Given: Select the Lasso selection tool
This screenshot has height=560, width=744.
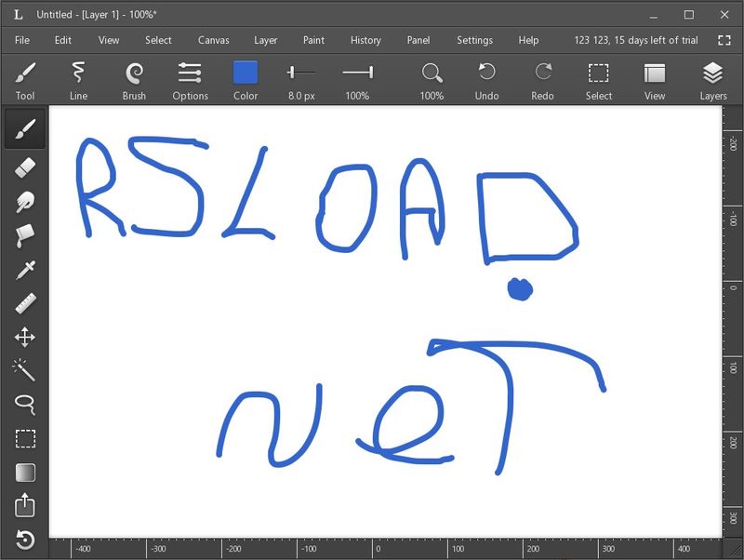Looking at the screenshot, I should [25, 405].
